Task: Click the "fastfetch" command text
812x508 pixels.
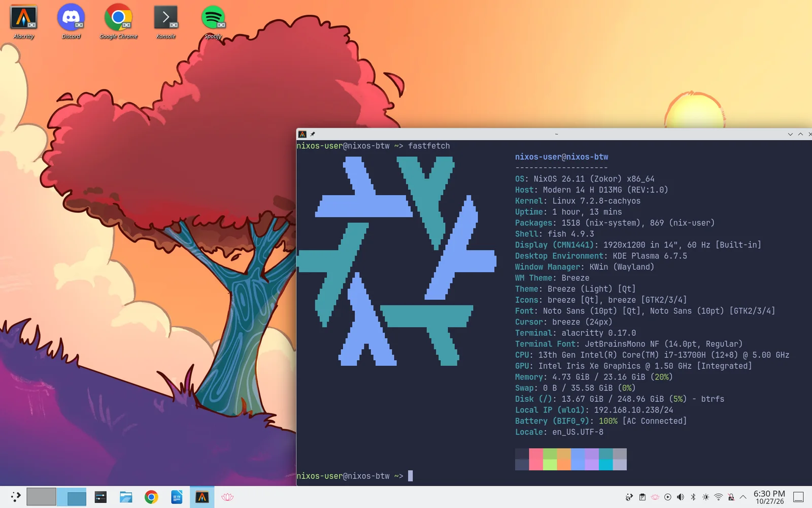Action: coord(429,146)
